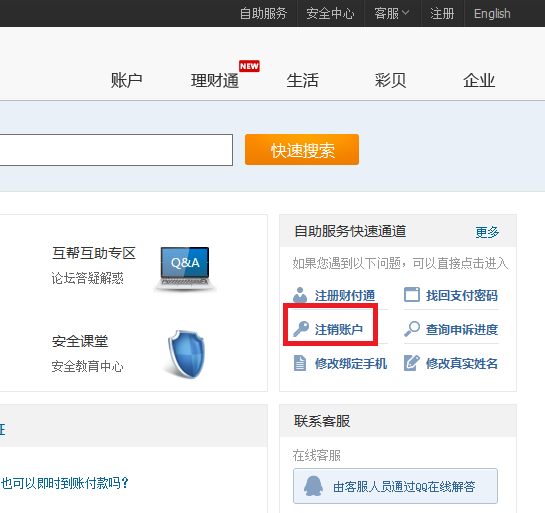The height and width of the screenshot is (513, 545).
Task: Open the 生活 navigation tab
Action: 302,80
